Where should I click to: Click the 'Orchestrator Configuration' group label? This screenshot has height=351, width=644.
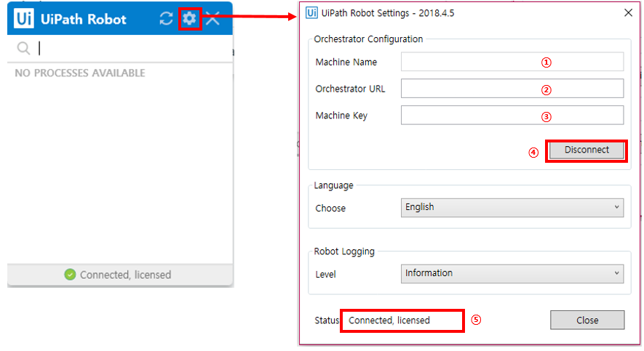pos(368,39)
